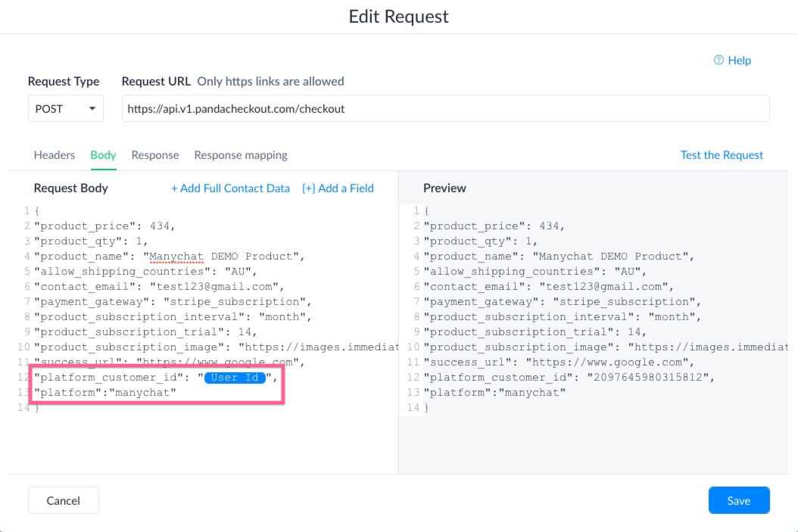Click contact_email line in Preview pane
The width and height of the screenshot is (798, 532).
[549, 286]
